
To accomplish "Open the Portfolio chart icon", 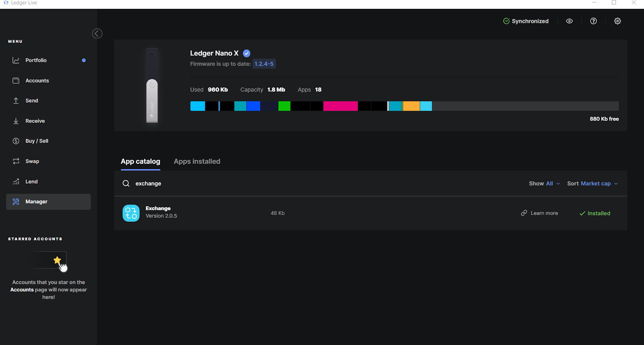I will coord(16,60).
